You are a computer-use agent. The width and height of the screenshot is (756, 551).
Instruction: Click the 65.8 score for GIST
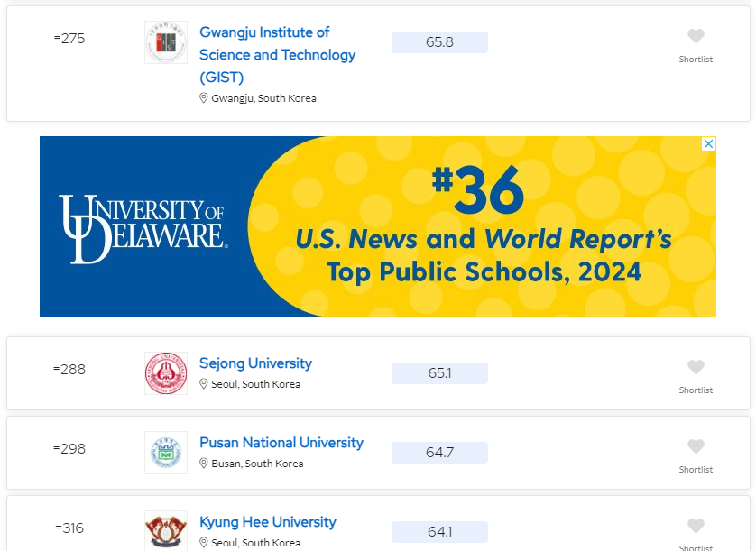(x=439, y=42)
